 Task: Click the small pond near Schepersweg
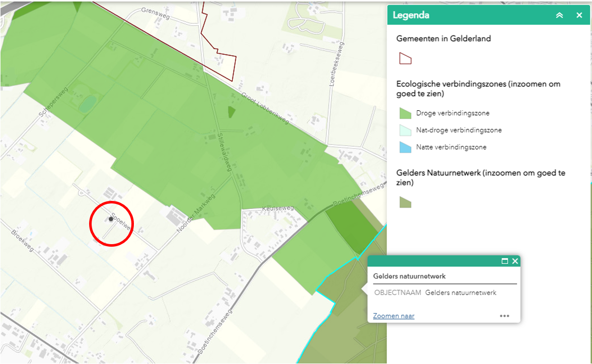[x=87, y=104]
